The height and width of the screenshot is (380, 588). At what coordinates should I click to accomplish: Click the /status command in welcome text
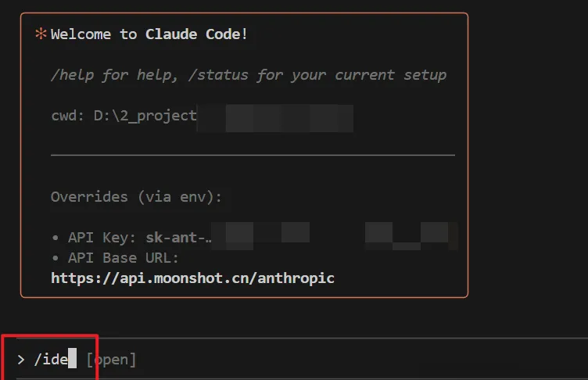click(203, 75)
